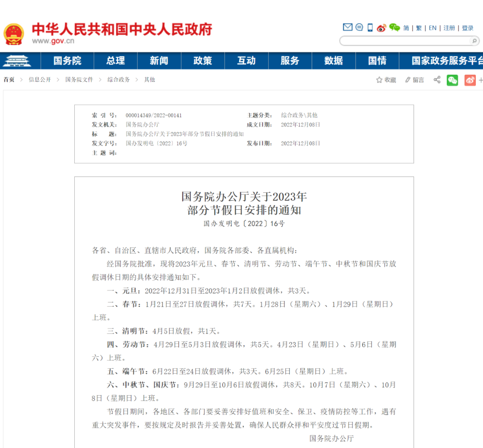The image size is (483, 448).
Task: Go to 综合政务 breadcrumb
Action: click(119, 80)
